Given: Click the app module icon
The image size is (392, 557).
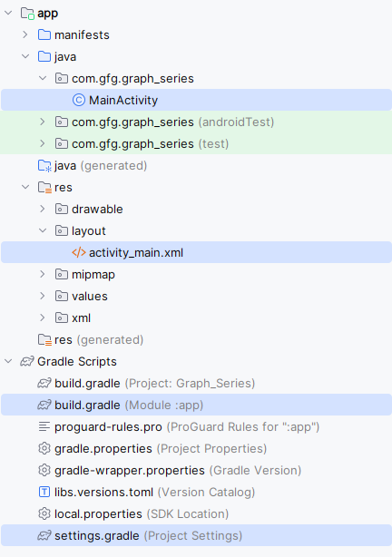Looking at the screenshot, I should click(x=27, y=14).
